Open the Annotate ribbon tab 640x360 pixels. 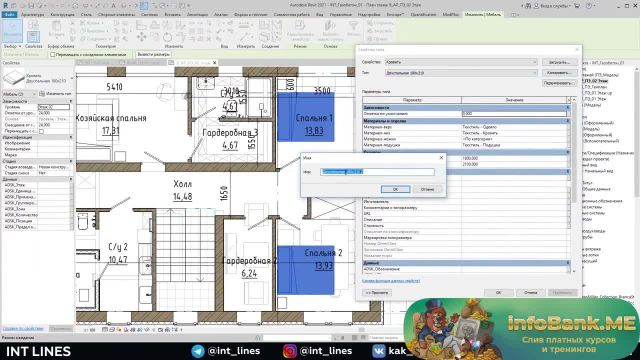tap(197, 14)
